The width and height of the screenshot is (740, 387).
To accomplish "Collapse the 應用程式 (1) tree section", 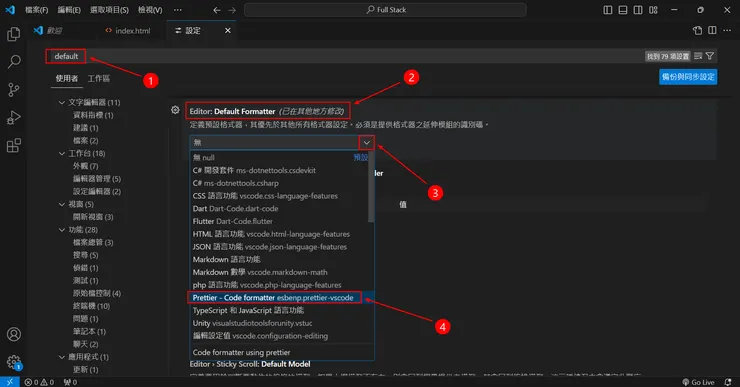I will click(62, 357).
